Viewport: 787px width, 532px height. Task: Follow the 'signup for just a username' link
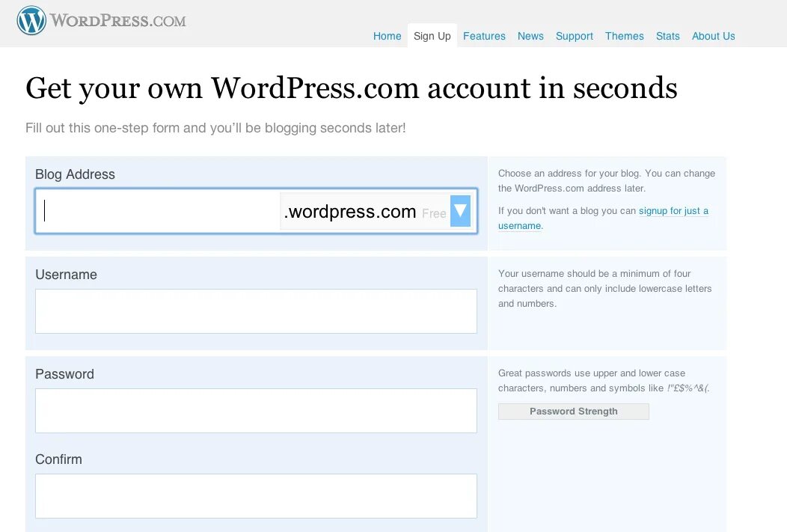(603, 218)
